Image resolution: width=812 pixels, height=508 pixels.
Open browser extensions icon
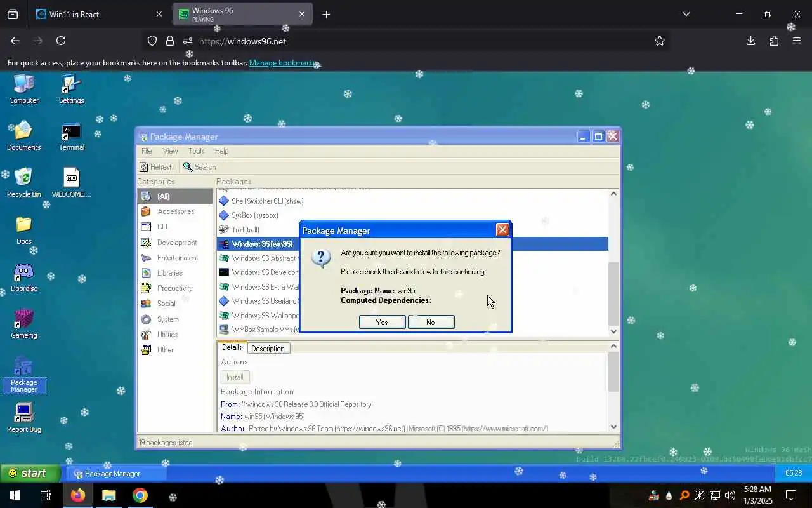click(774, 41)
